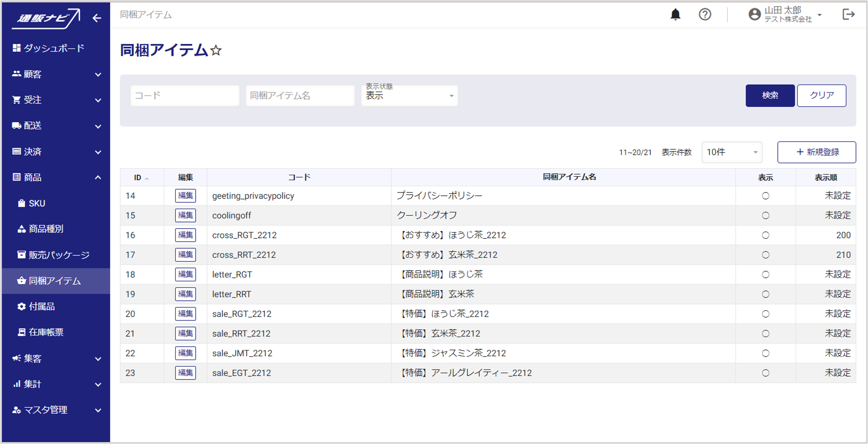The width and height of the screenshot is (868, 444).
Task: Open SKU in the sidebar
Action: click(37, 203)
